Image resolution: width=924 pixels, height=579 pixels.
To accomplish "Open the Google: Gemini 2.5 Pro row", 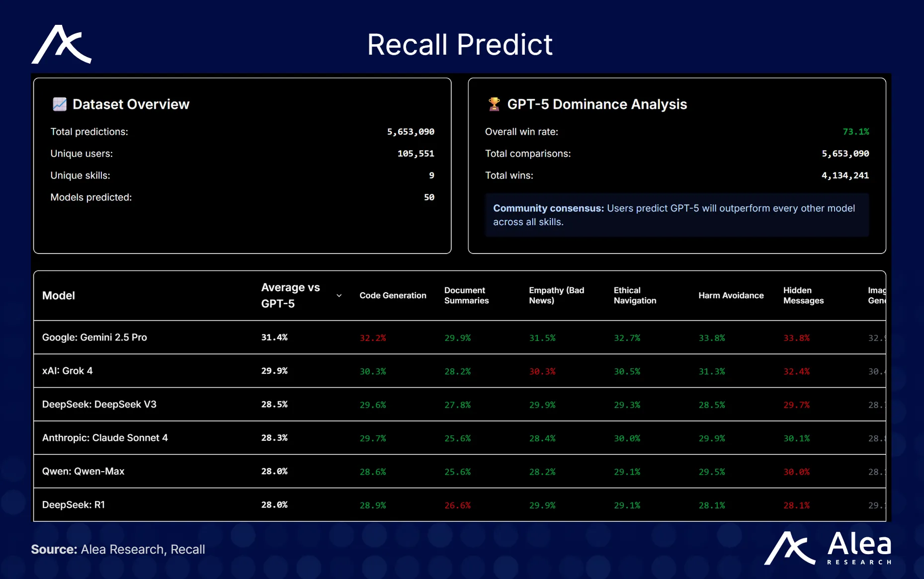I will point(94,337).
